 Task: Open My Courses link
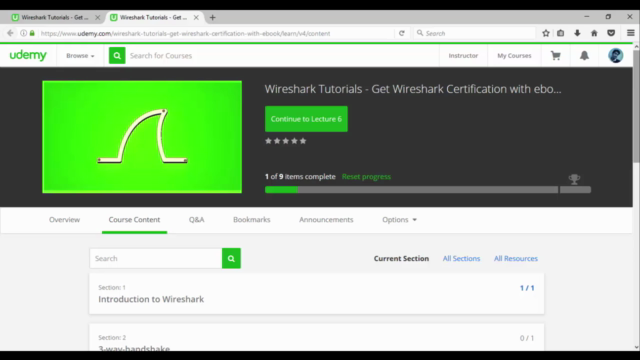click(x=514, y=56)
